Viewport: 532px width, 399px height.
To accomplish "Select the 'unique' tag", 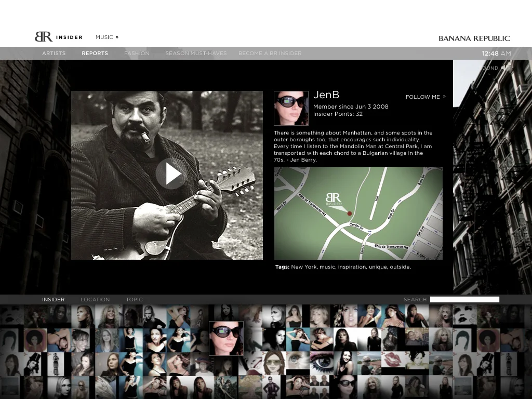I will [378, 267].
